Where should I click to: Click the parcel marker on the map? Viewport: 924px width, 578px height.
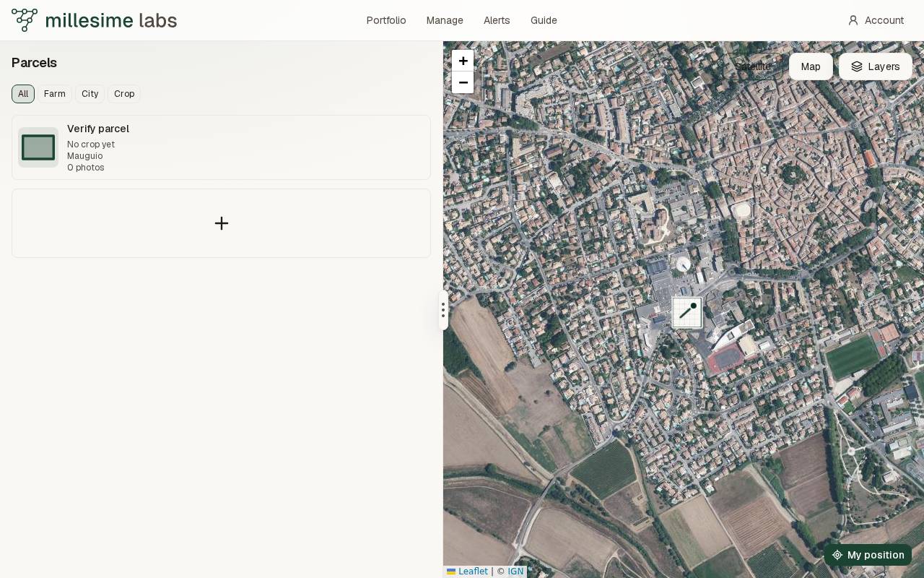pyautogui.click(x=687, y=313)
